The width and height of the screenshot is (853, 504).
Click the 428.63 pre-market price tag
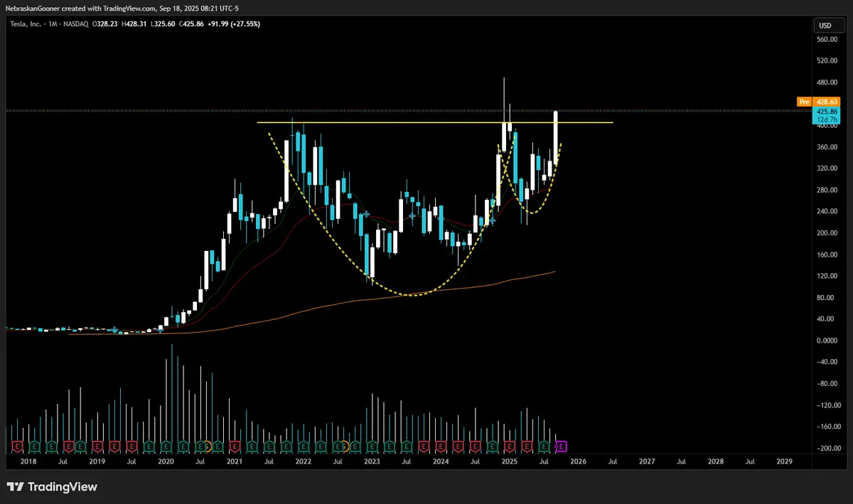point(827,102)
